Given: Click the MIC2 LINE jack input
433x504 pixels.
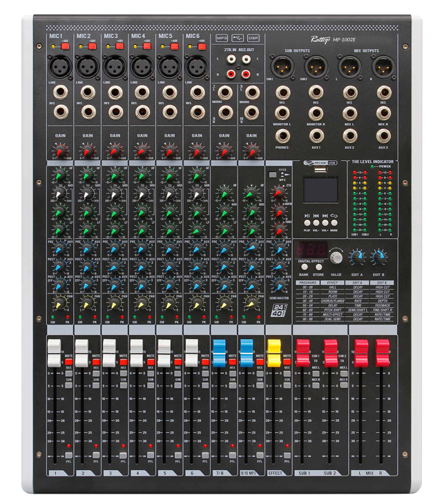Looking at the screenshot, I should pos(88,93).
